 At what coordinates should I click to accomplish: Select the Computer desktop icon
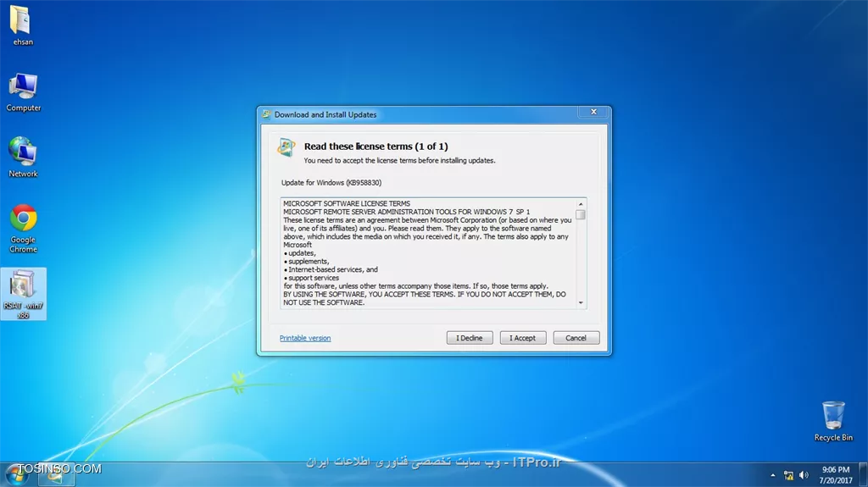coord(23,91)
